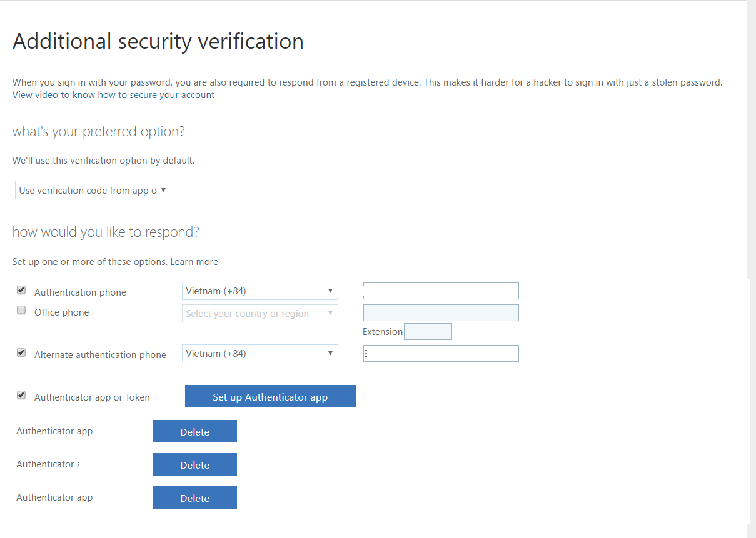Click the chevron on Alternate phone country selector
Screen dimensions: 756x538
[x=331, y=353]
